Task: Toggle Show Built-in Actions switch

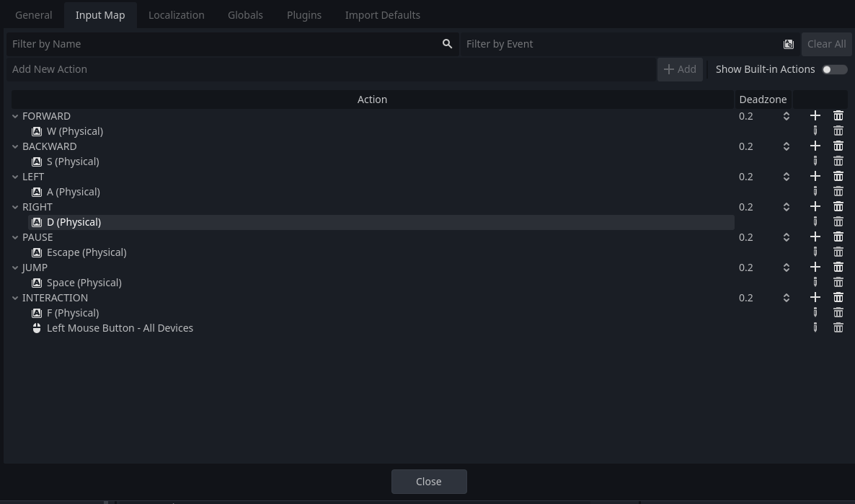Action: coord(834,69)
